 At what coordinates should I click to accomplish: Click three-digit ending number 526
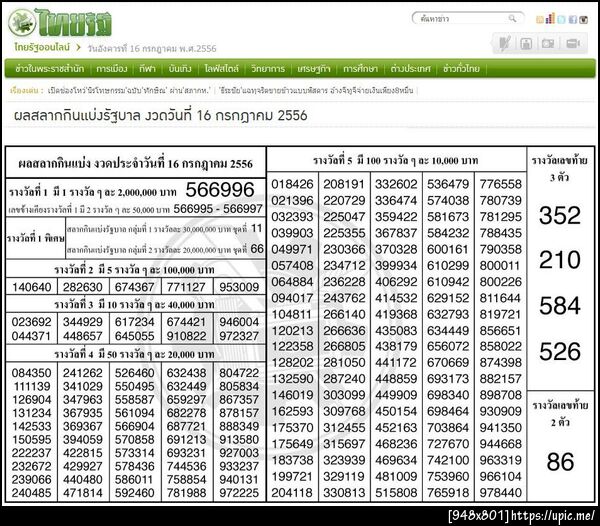(x=560, y=352)
